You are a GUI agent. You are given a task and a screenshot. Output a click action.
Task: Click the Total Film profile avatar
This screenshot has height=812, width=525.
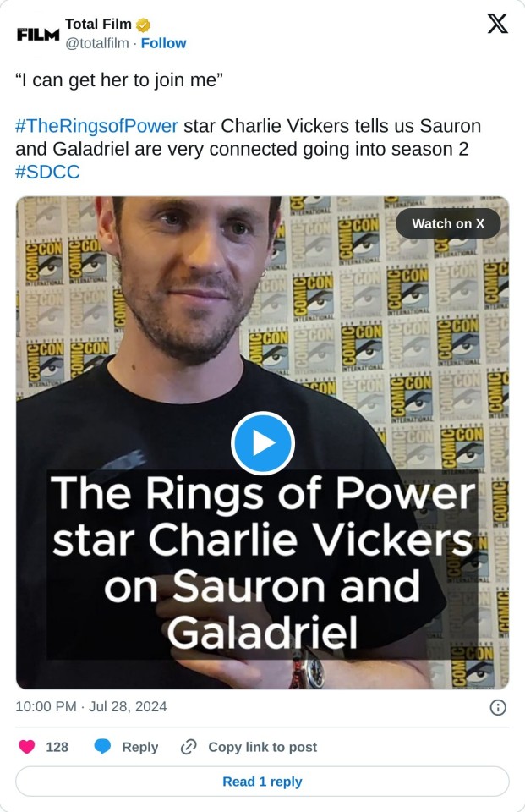point(38,34)
